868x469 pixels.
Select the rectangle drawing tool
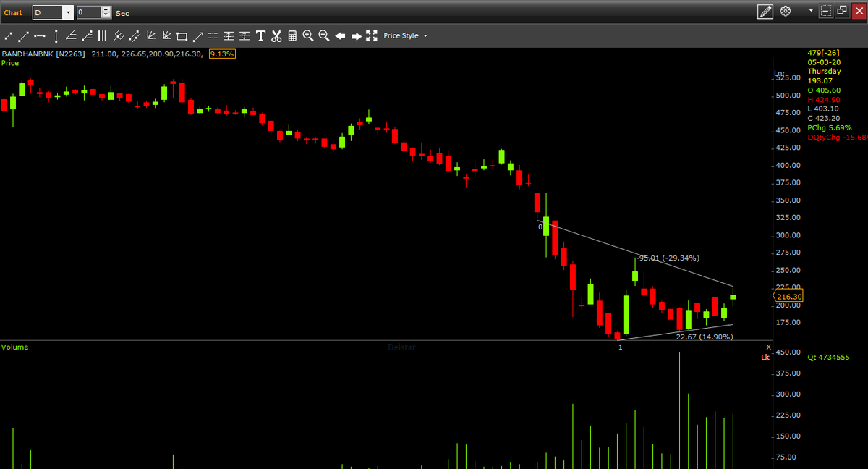182,36
